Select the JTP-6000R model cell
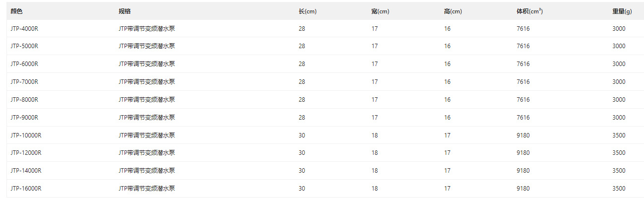This screenshot has height=201, width=644. [24, 64]
